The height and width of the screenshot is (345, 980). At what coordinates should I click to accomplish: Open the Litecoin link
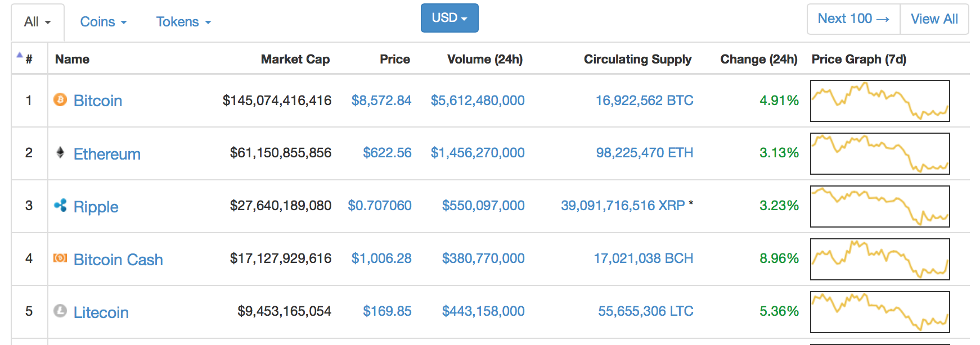point(101,312)
